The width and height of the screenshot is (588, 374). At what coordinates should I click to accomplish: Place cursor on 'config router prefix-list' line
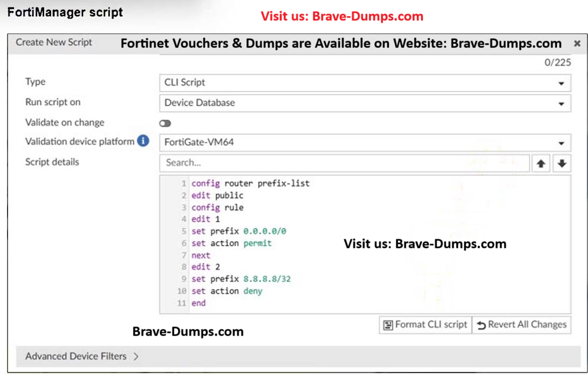(250, 183)
